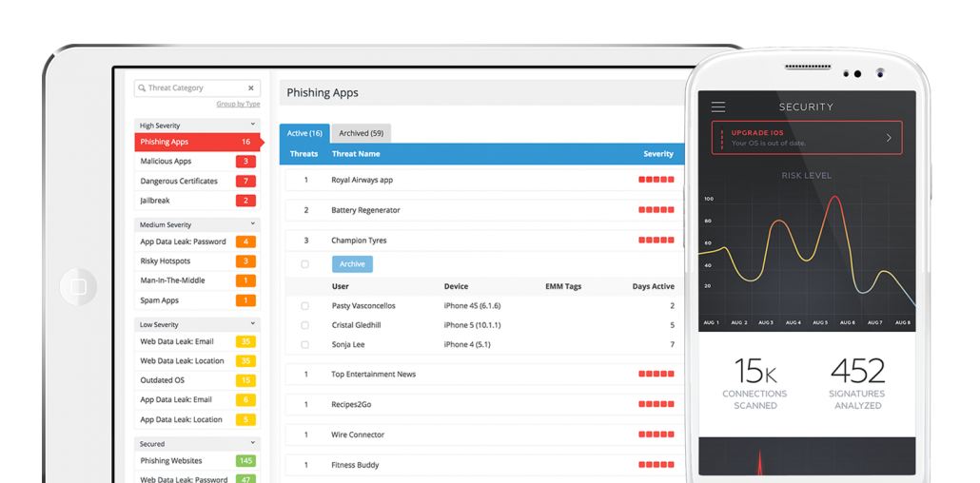Select Dangerous Certificates category
980x483 pixels.
197,182
